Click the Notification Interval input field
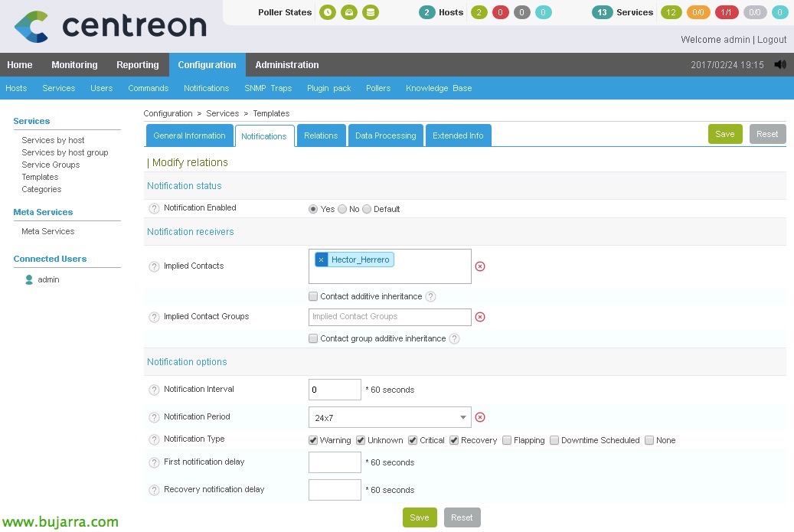Screen dimensions: 794x532 click(x=335, y=390)
